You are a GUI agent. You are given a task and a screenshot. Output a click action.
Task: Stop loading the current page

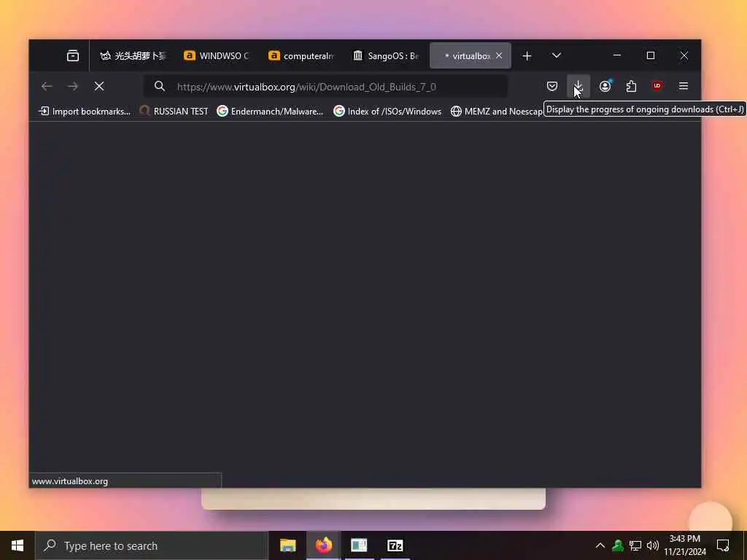pyautogui.click(x=99, y=86)
